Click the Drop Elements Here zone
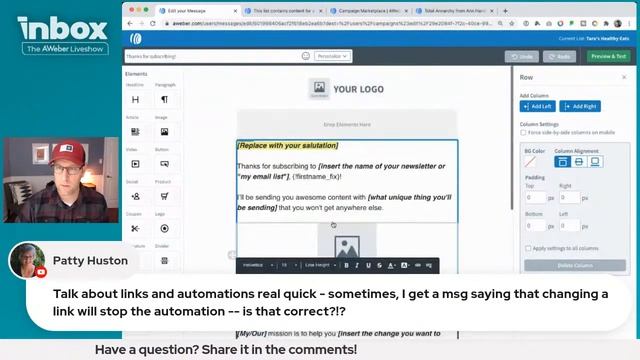The image size is (640, 360). 347,124
